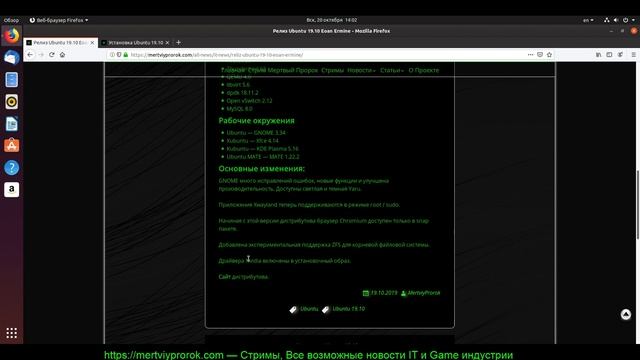Open the 'Ubuntu' tag link
The image size is (640, 360).
coord(309,309)
